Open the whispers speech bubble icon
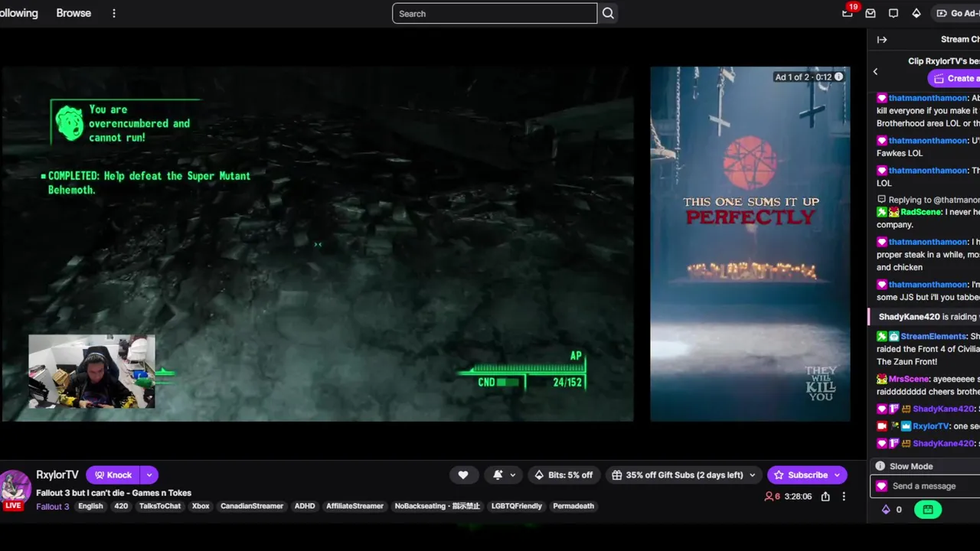980x551 pixels. pos(893,13)
